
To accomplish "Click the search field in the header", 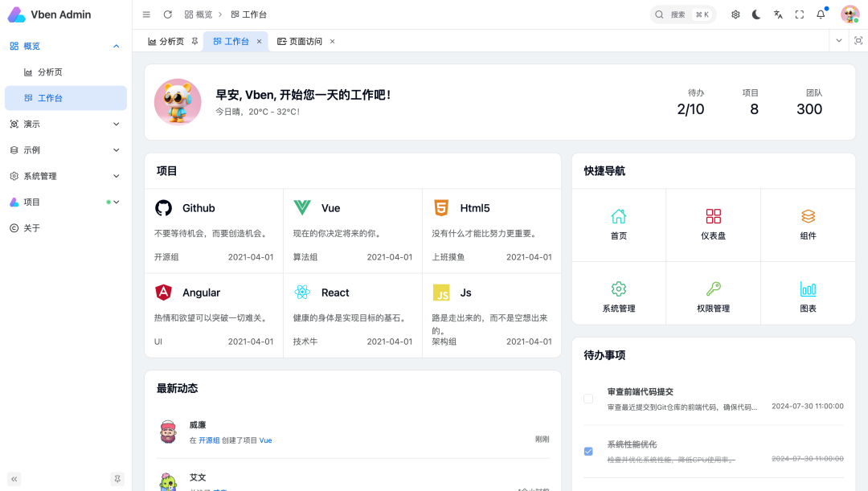I will pyautogui.click(x=683, y=14).
